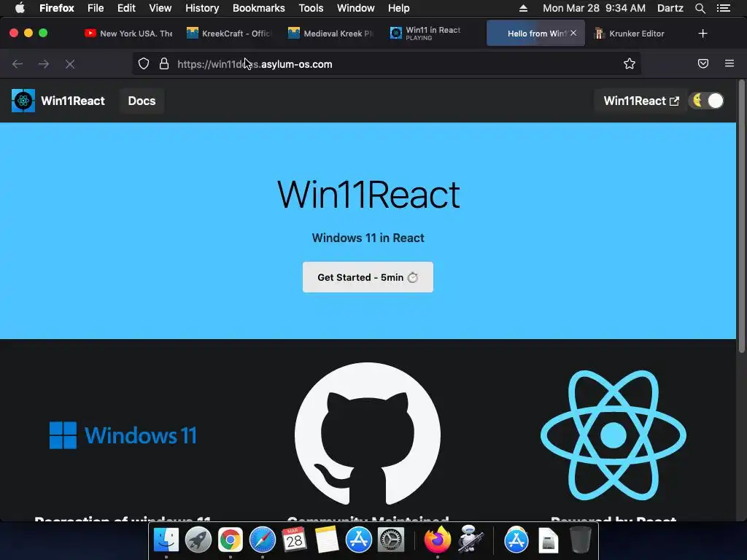
Task: Open the View menu
Action: click(160, 8)
